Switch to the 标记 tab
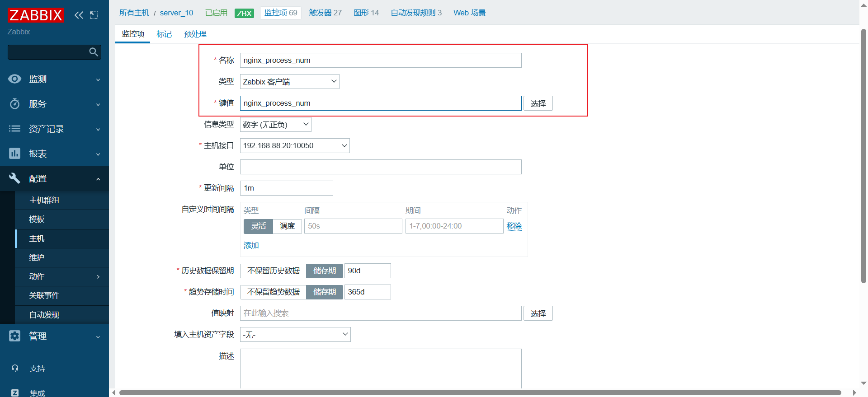Viewport: 868px width, 397px height. 164,34
